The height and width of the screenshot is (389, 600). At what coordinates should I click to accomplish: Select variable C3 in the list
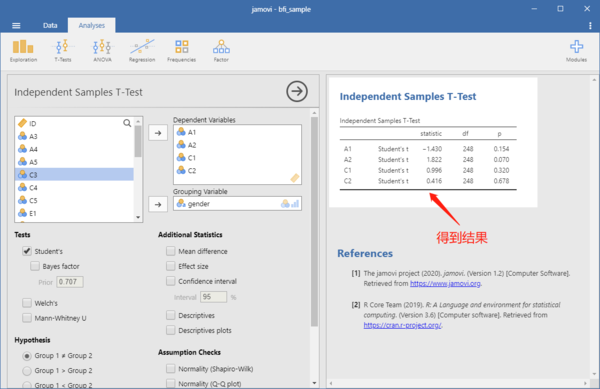click(x=74, y=175)
